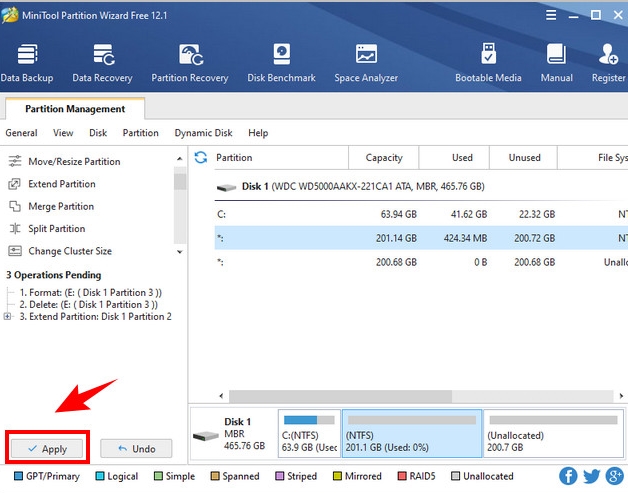Select the 201.1 GB NTFS block in the disk map
This screenshot has height=493, width=628.
412,433
